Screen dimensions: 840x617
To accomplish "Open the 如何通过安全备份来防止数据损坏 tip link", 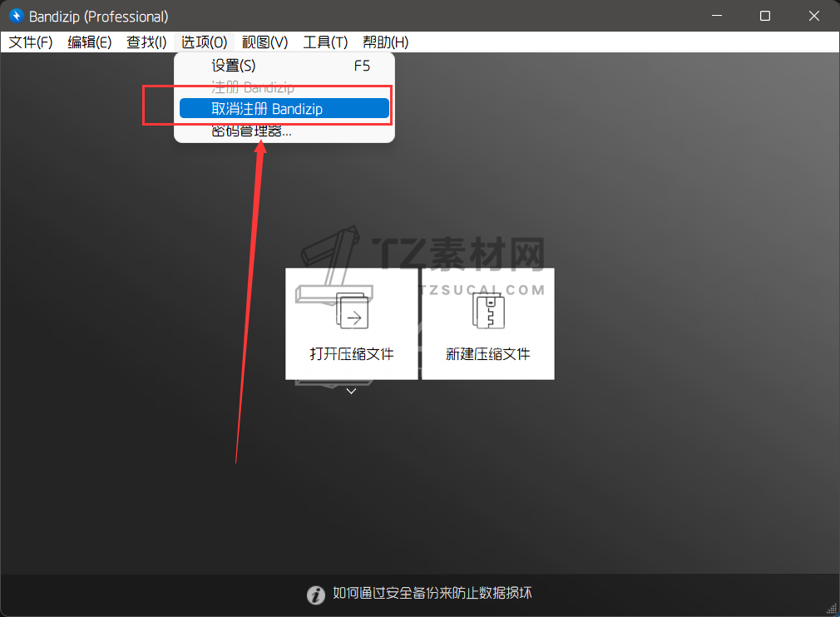I will (432, 593).
